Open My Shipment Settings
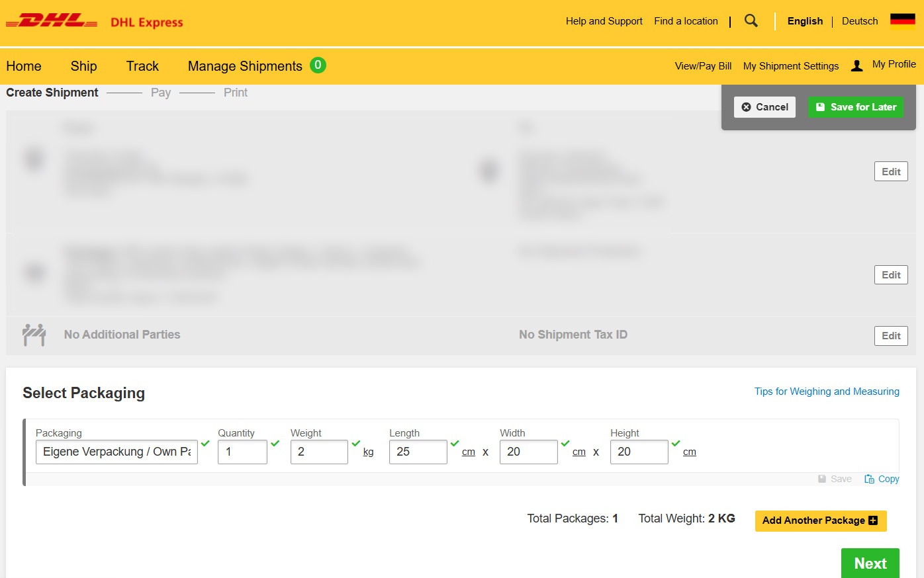Viewport: 924px width, 578px height. (791, 66)
